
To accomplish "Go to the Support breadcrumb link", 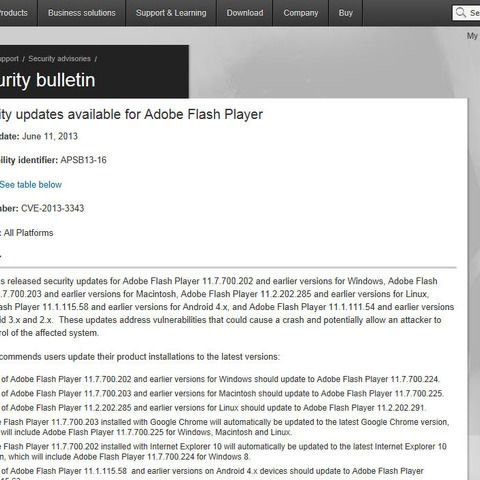I will 9,59.
